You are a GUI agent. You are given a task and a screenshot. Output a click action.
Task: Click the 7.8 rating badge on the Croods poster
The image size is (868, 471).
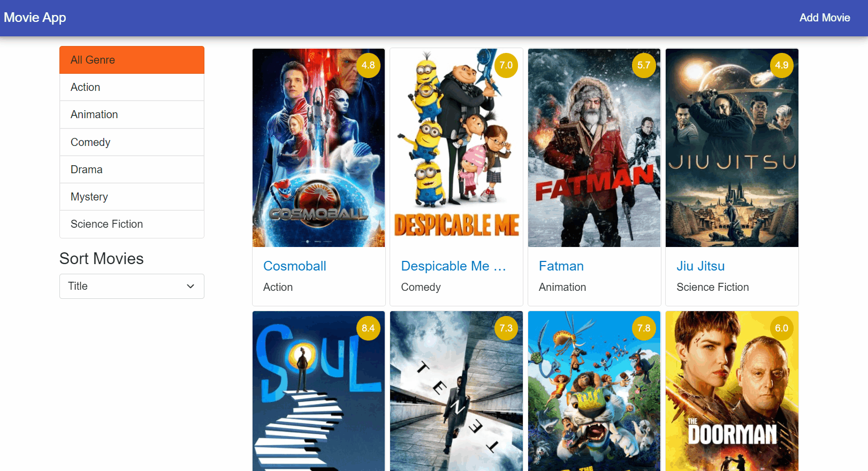(x=644, y=328)
